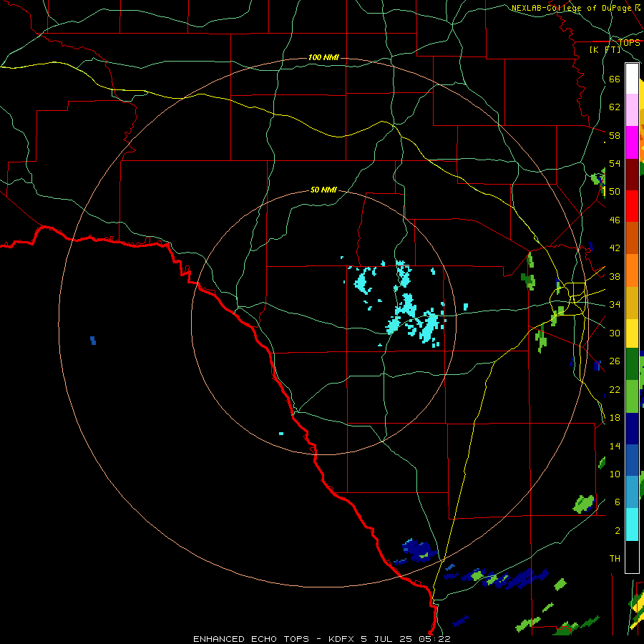This screenshot has width=644, height=644.
Task: Click the light pink legend swatch
Action: click(x=632, y=110)
